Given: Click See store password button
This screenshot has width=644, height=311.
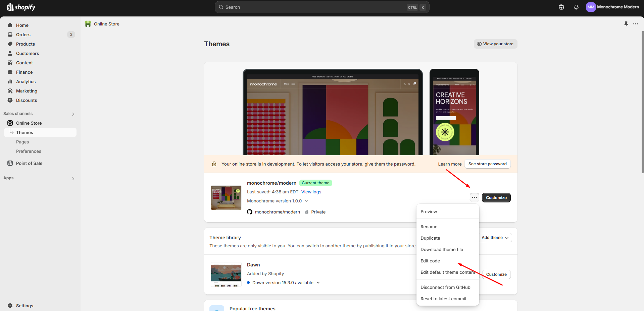Looking at the screenshot, I should [x=487, y=164].
